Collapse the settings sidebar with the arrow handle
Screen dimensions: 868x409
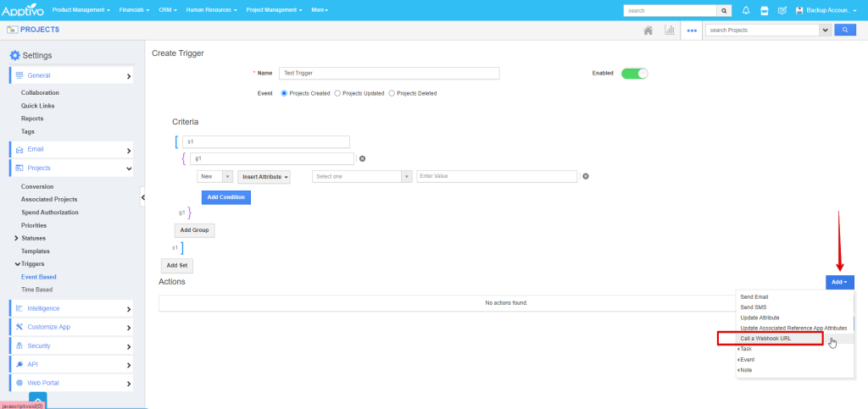142,196
